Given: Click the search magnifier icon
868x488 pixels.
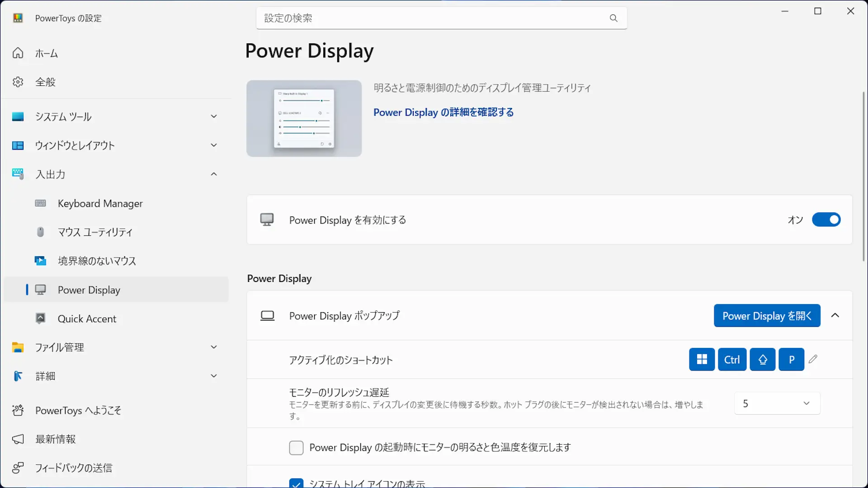Looking at the screenshot, I should 613,18.
